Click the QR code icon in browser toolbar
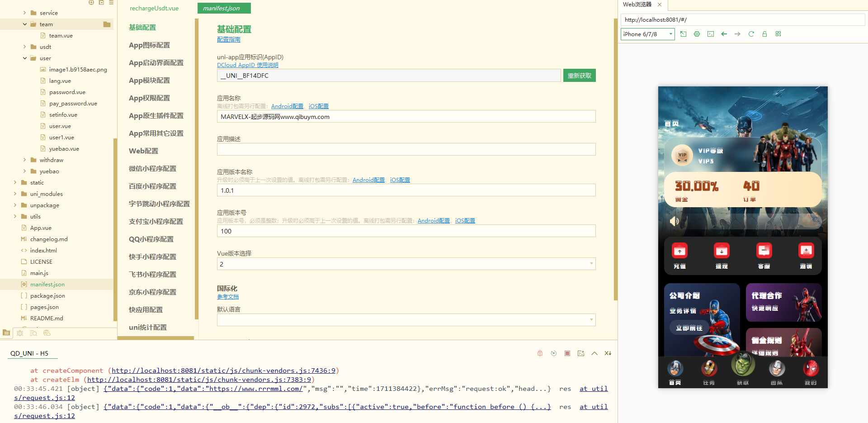 [x=778, y=34]
